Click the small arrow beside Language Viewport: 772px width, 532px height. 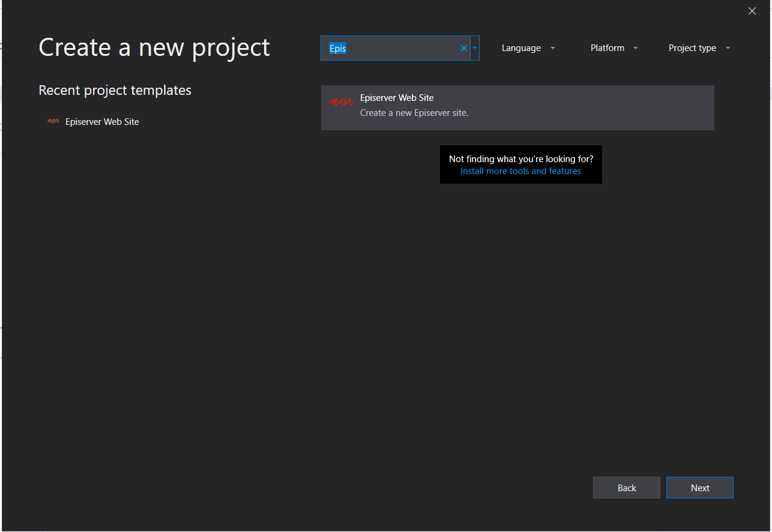552,48
